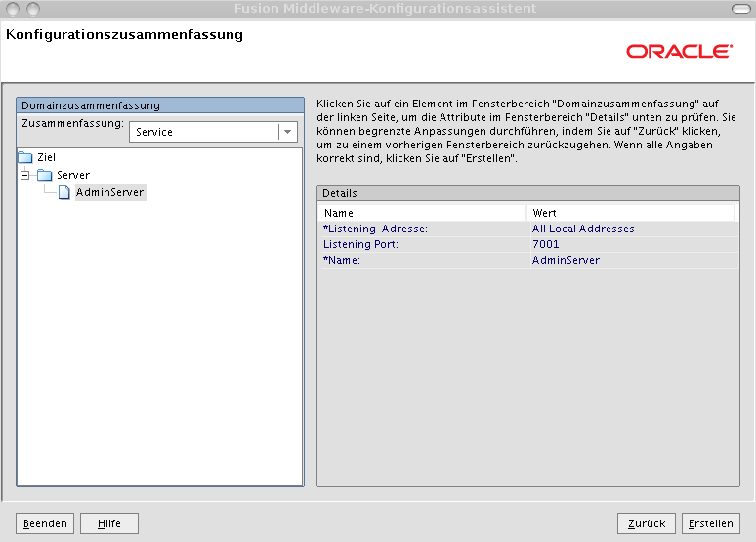Click the Wert column header
This screenshot has width=756, height=542.
(631, 213)
